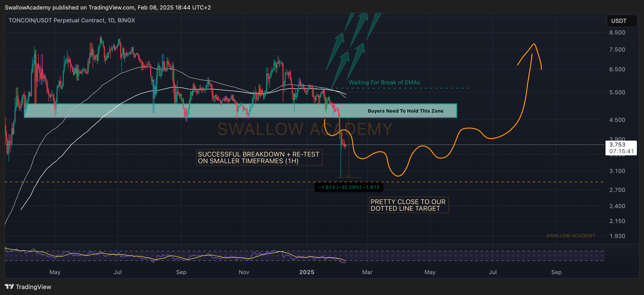Click the TONCOIN/USDT Perpetual Contract title
Screen dimensions: 644x295
(x=72, y=20)
